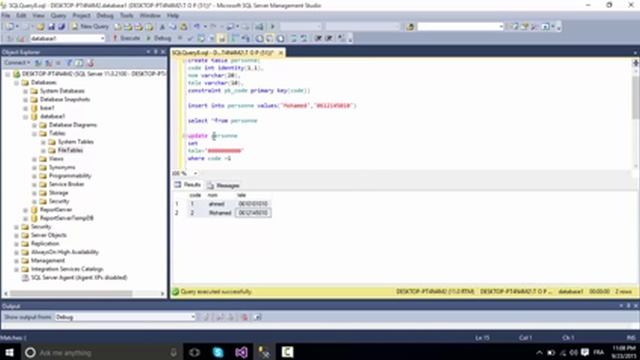Select Results to Grid output mode
The image size is (640, 360).
(x=270, y=38)
